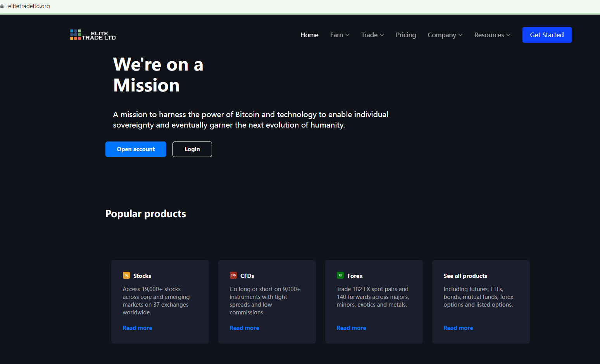Read more about CFDs
Viewport: 600px width, 364px height.
coord(244,328)
